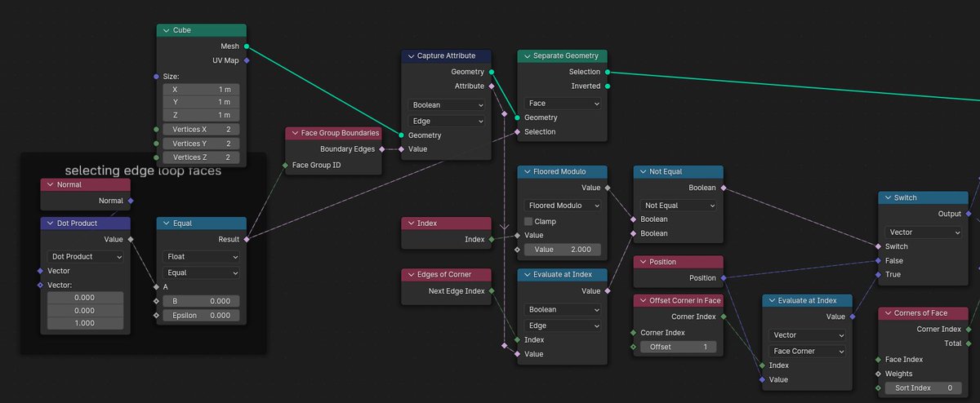Click Not Equal Boolean output socket
The width and height of the screenshot is (980, 403).
pyautogui.click(x=724, y=188)
